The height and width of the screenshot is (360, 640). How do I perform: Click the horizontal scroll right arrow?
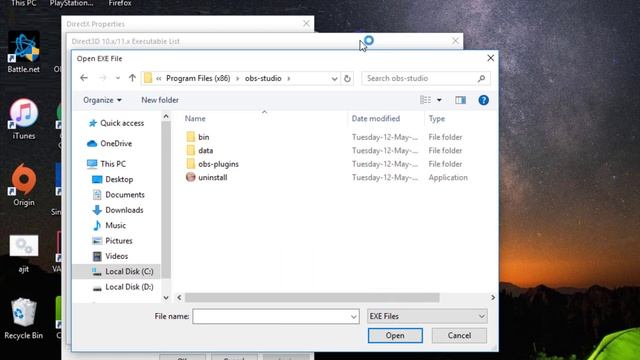pyautogui.click(x=493, y=298)
